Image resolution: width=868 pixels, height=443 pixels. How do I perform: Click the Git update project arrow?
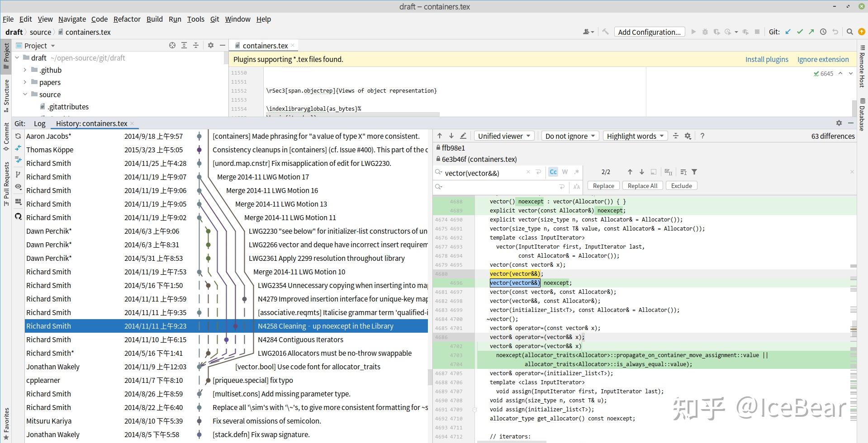[788, 32]
